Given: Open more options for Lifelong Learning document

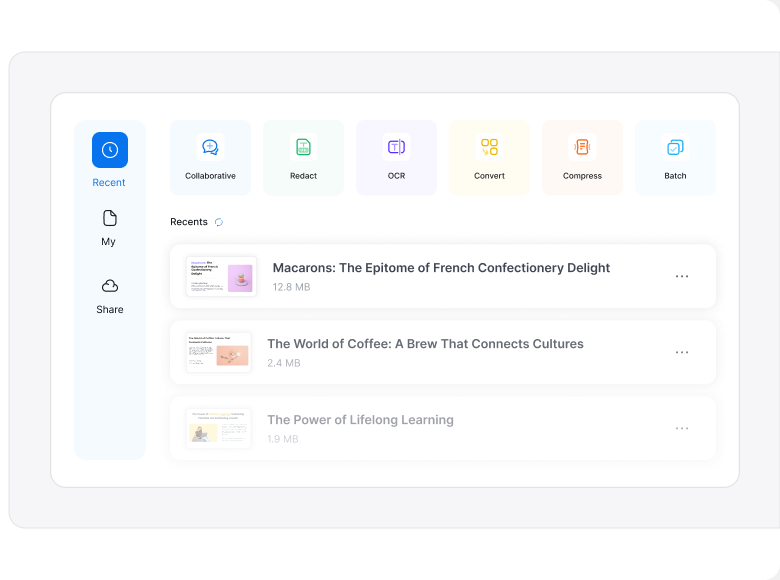Looking at the screenshot, I should pyautogui.click(x=682, y=428).
